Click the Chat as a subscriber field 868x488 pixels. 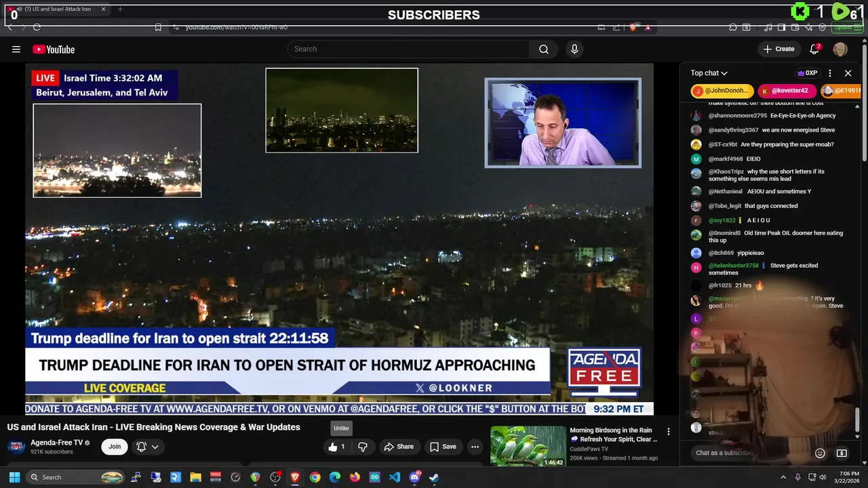[750, 453]
